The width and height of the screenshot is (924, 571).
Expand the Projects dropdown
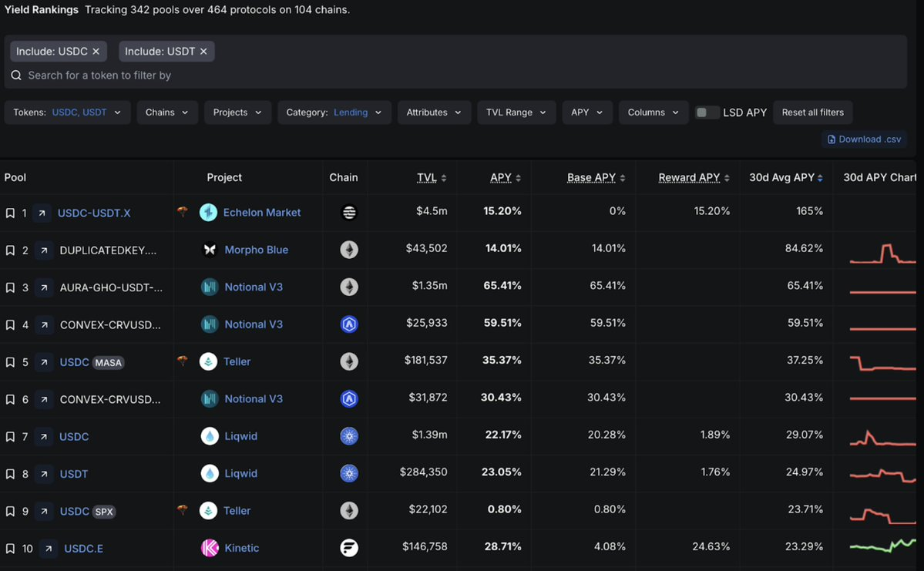click(237, 112)
